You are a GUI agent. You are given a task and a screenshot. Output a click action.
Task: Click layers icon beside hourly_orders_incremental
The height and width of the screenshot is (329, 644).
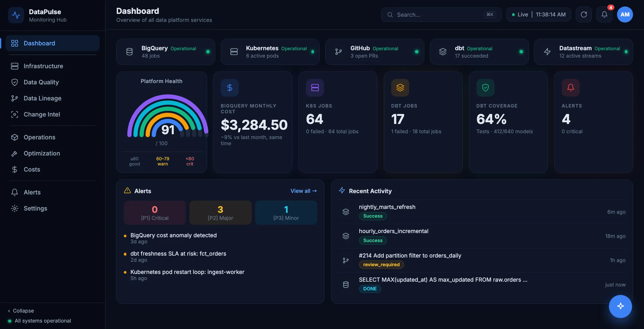tap(346, 236)
